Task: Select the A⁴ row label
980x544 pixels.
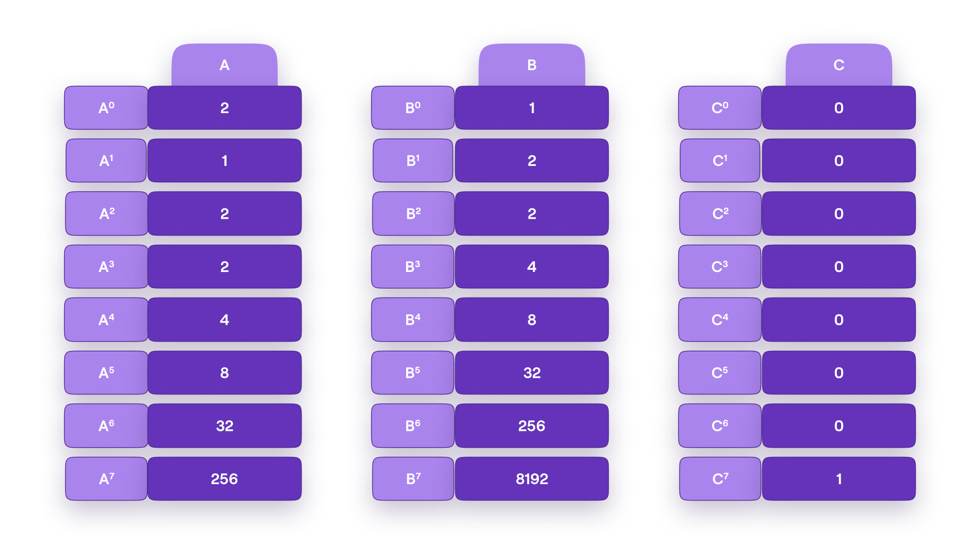Action: point(106,319)
